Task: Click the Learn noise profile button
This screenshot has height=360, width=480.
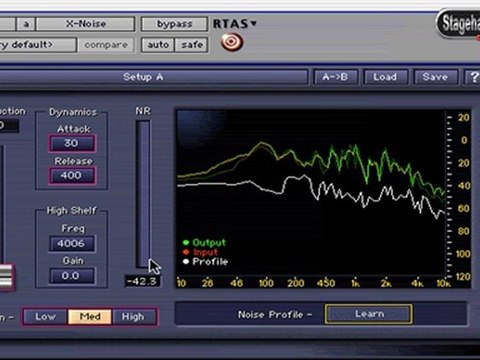Action: [x=369, y=314]
